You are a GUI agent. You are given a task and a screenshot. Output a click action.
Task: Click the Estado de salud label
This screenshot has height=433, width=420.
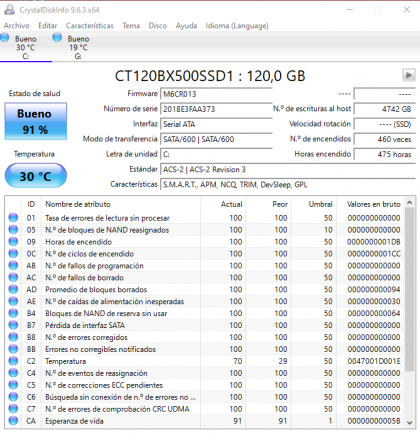34,93
